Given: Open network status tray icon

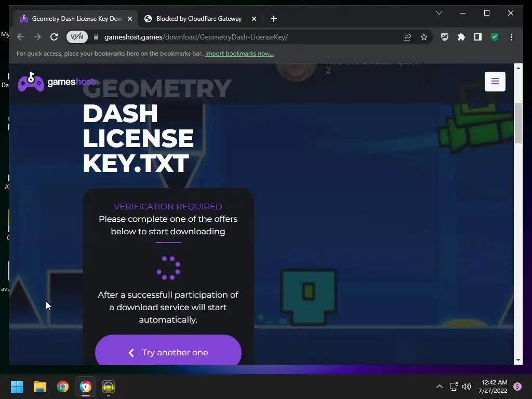Looking at the screenshot, I should [454, 387].
